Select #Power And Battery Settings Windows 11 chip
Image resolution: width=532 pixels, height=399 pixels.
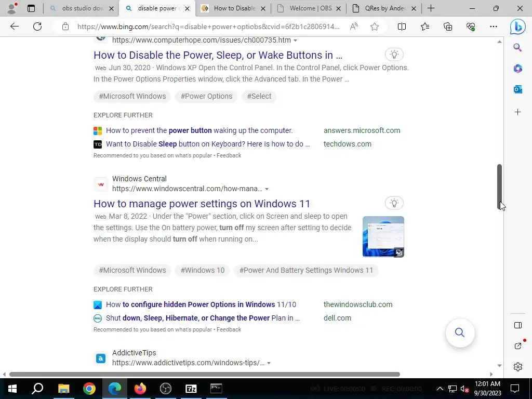[x=306, y=270]
